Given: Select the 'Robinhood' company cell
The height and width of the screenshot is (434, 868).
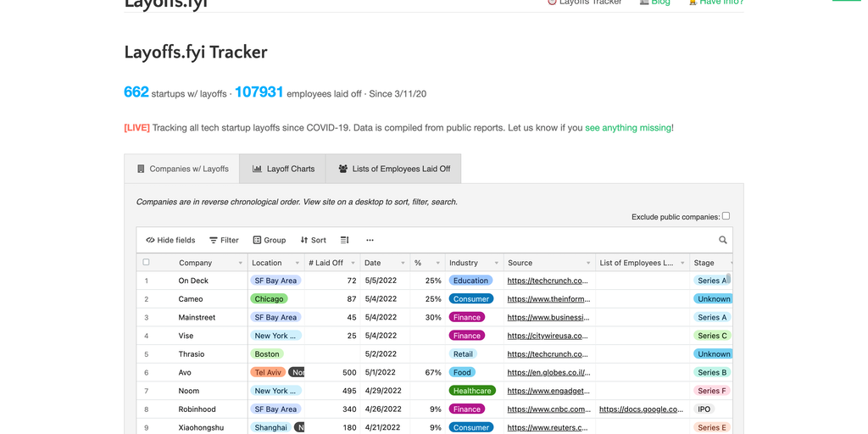Looking at the screenshot, I should tap(197, 409).
